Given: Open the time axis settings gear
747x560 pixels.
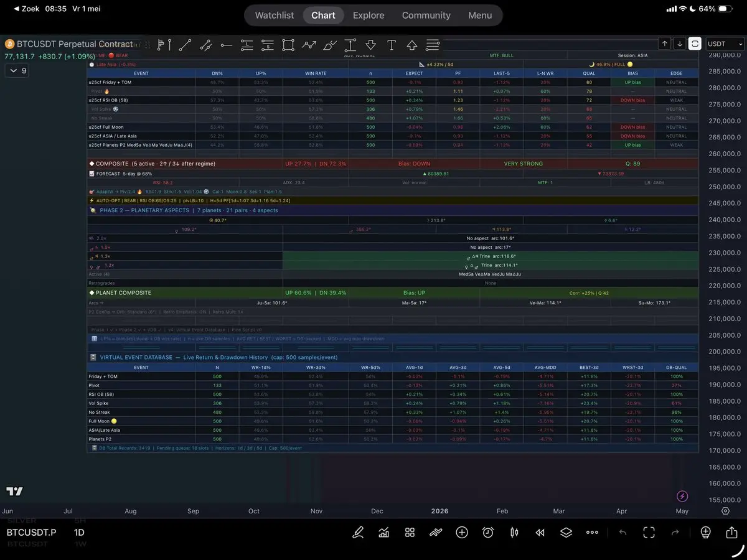Looking at the screenshot, I should (x=725, y=511).
